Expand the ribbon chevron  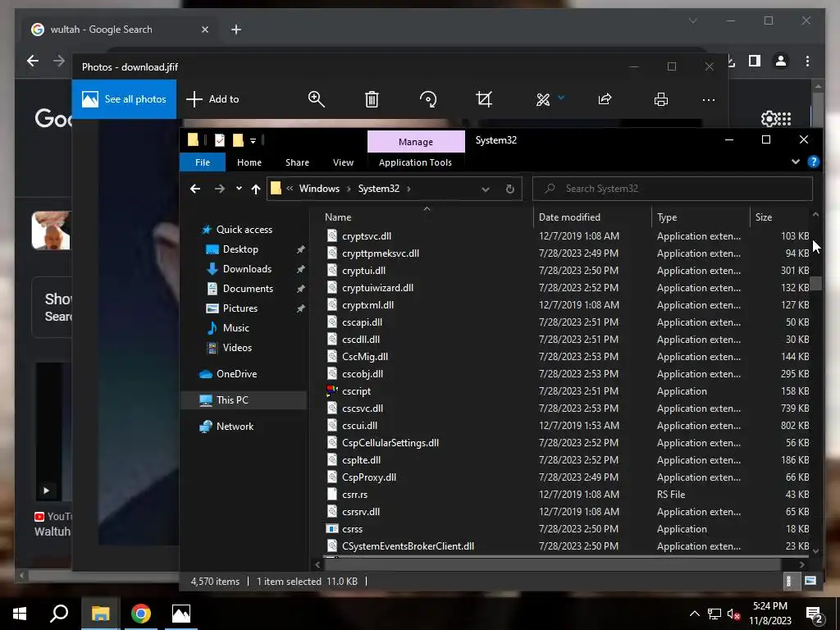click(x=796, y=162)
